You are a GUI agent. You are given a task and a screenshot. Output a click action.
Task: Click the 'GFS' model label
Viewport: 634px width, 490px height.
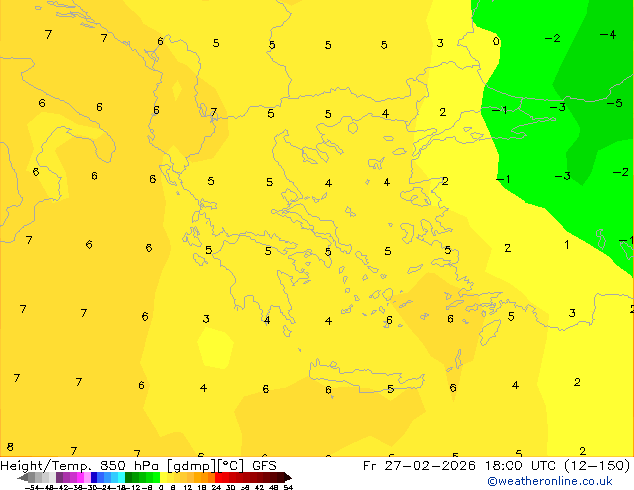click(264, 466)
